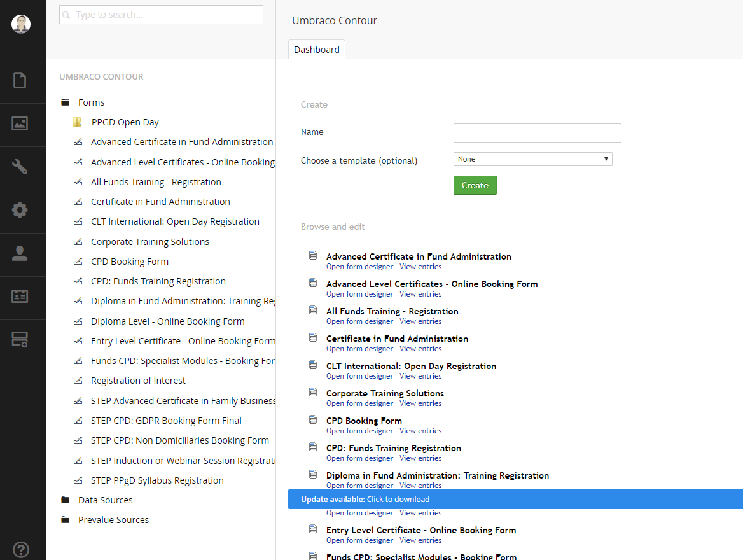Select STEP CPD: Non Domiciliaries Booking Form
The width and height of the screenshot is (743, 560).
pyautogui.click(x=180, y=441)
